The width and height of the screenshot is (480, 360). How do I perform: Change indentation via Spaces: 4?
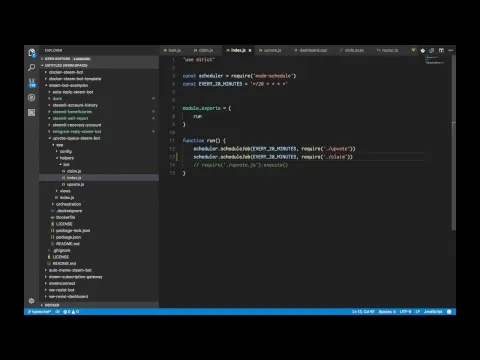coord(387,312)
